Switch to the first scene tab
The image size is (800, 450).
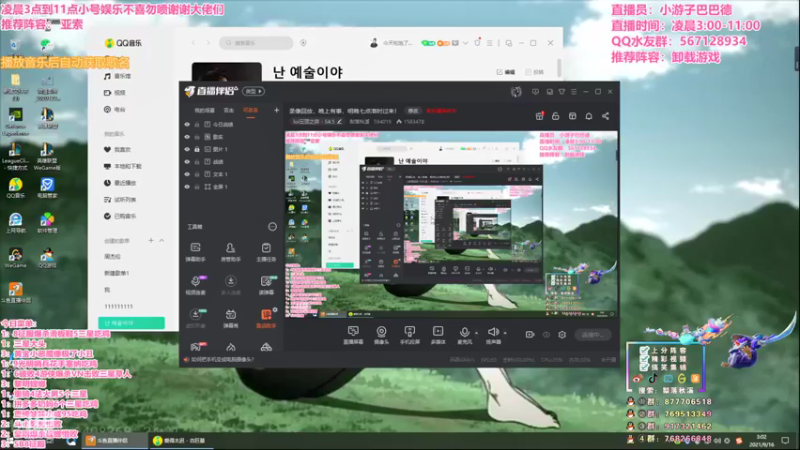[x=204, y=110]
